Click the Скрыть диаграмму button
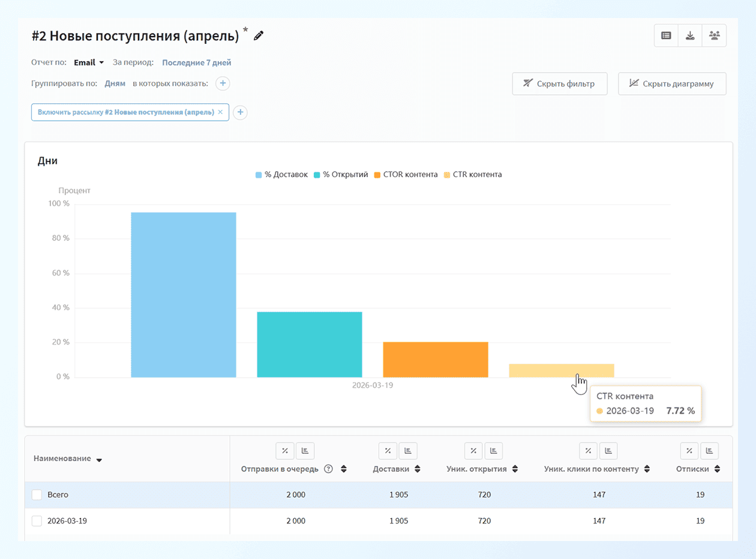The height and width of the screenshot is (559, 756). [x=672, y=84]
